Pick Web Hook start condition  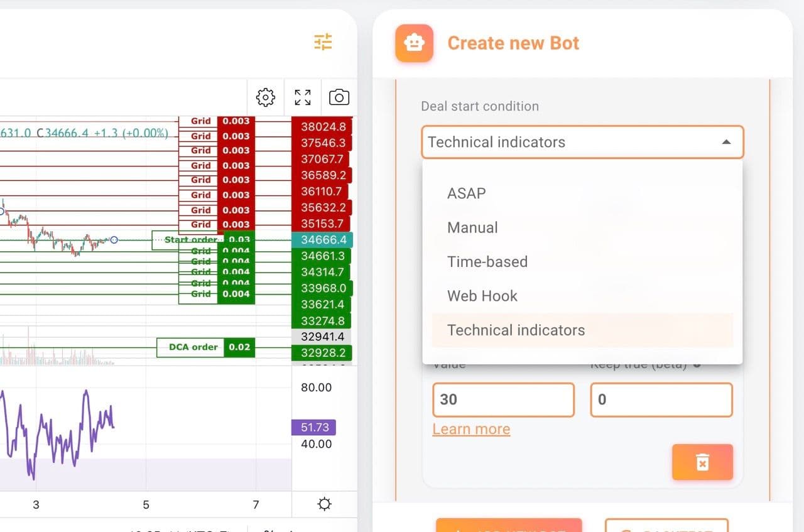(x=482, y=296)
